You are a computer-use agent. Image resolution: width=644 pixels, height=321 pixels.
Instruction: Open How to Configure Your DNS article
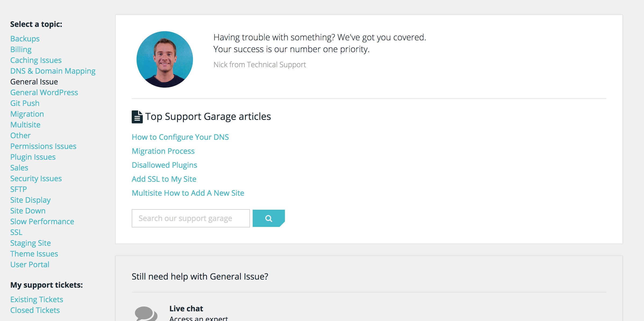180,137
